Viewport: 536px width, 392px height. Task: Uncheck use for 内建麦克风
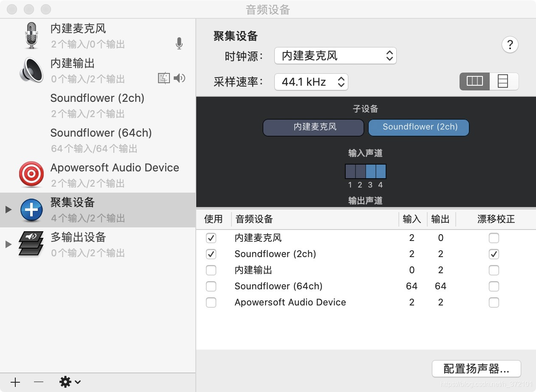(211, 238)
